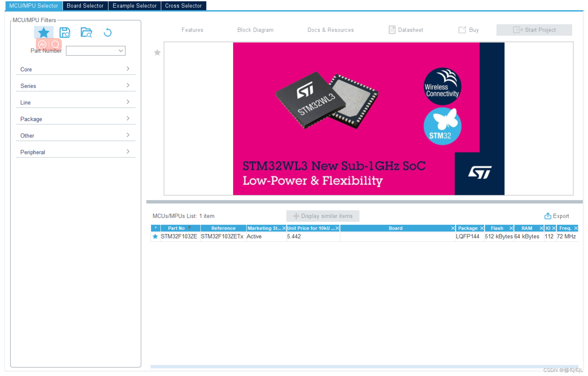Export the MCU list
588x376 pixels.
pyautogui.click(x=556, y=216)
